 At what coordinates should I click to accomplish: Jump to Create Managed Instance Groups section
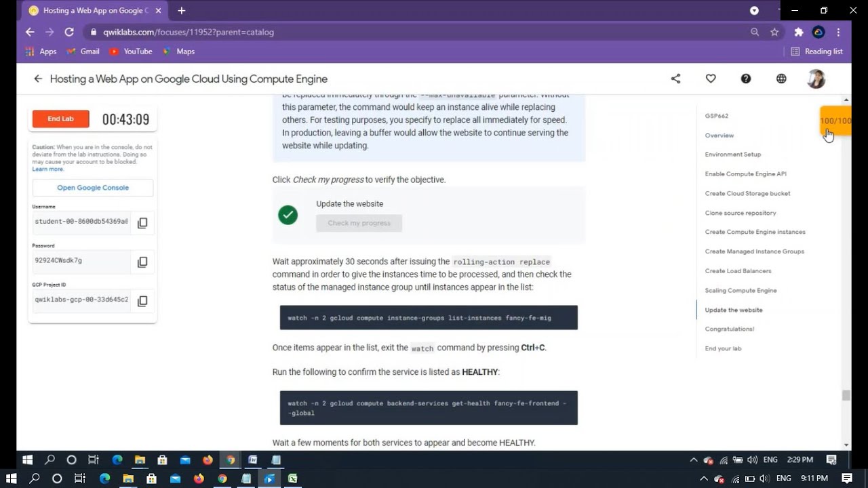coord(754,251)
